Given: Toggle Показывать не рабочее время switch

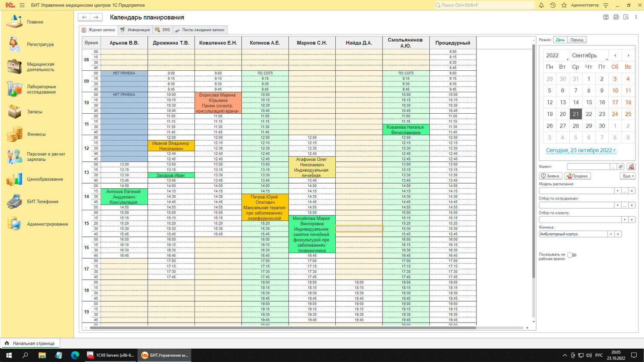Looking at the screenshot, I should tap(572, 255).
